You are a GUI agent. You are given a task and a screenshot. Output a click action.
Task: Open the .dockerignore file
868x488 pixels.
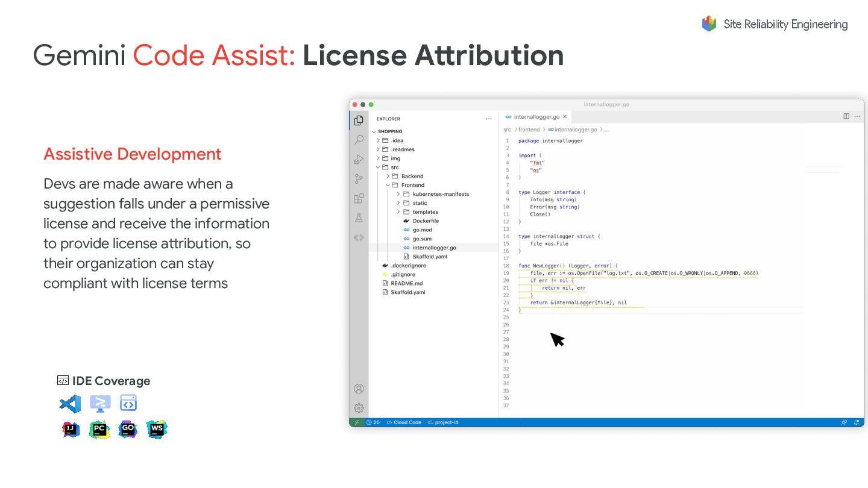(x=408, y=266)
